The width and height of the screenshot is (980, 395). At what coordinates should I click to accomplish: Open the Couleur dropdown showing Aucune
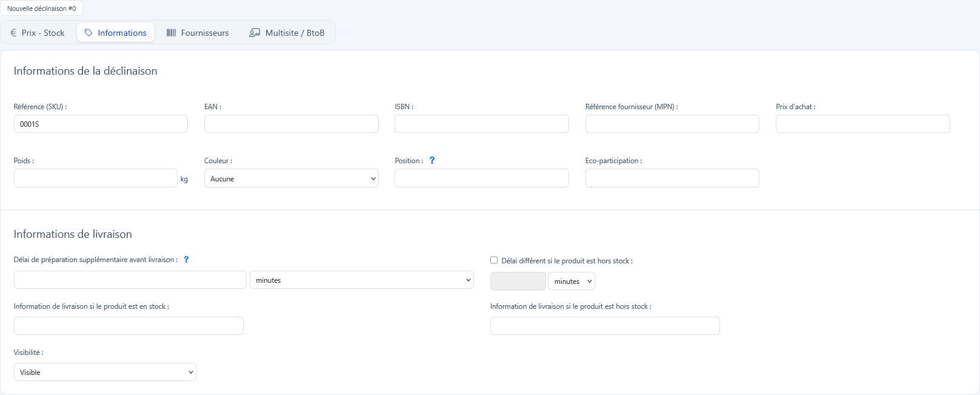pos(292,178)
